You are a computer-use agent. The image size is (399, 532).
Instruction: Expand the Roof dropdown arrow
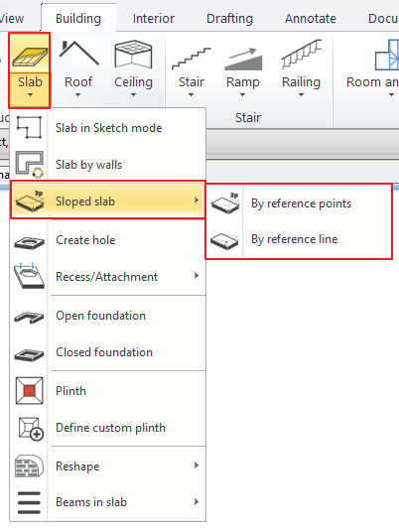[x=78, y=95]
